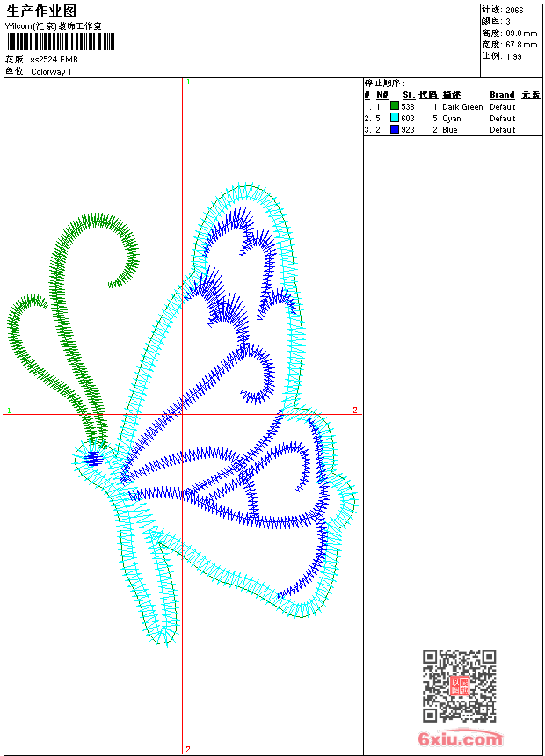
Task: Click the 生产作业图 title
Action: pyautogui.click(x=41, y=11)
